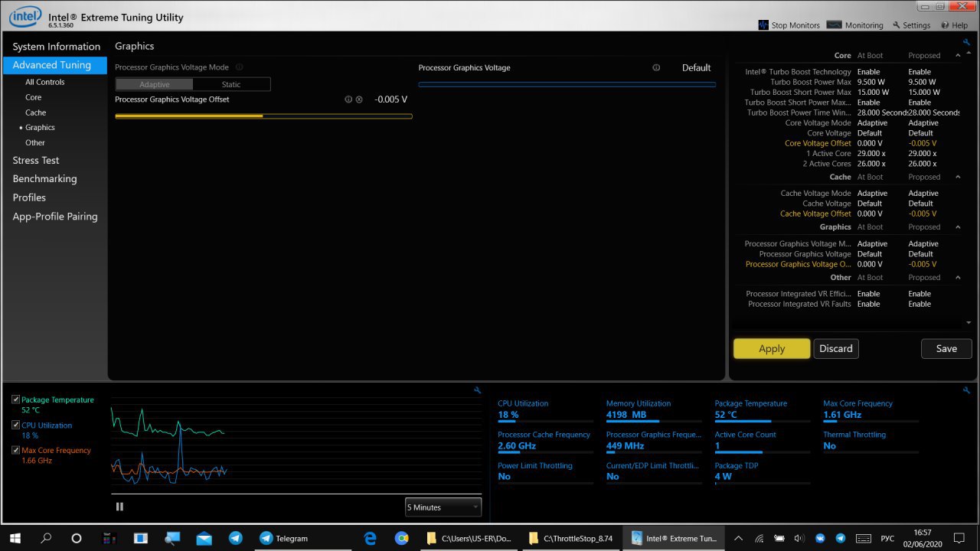Click the -0.005 V offset value field
980x551 pixels.
pyautogui.click(x=390, y=99)
